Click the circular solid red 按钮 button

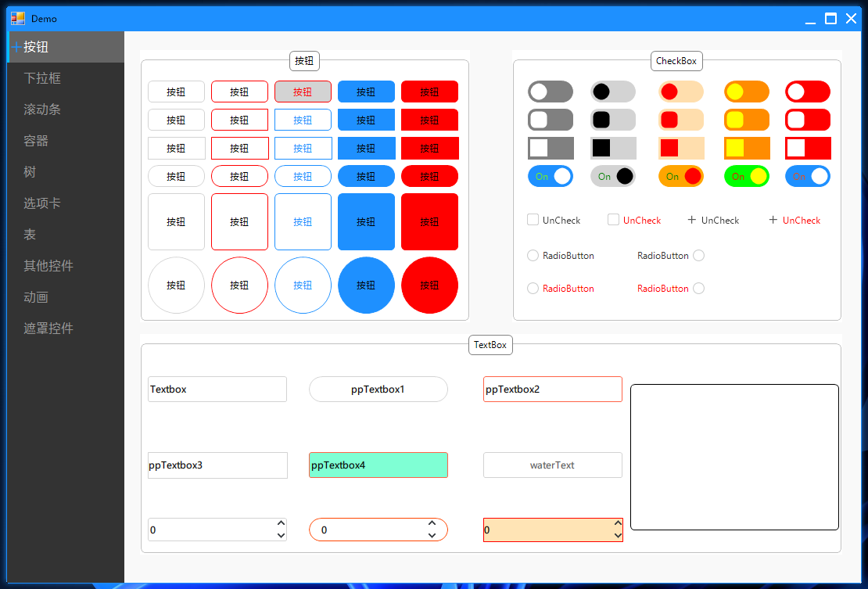point(429,285)
